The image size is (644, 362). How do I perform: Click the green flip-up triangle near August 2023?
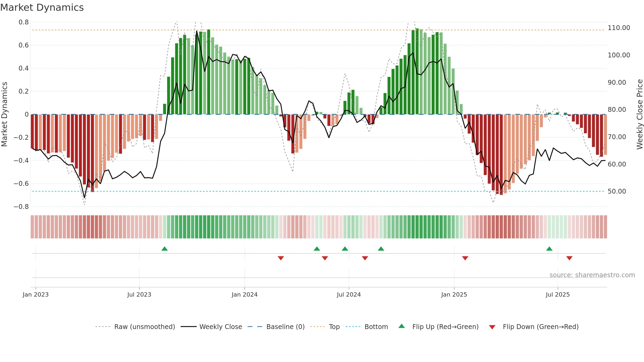pyautogui.click(x=164, y=249)
